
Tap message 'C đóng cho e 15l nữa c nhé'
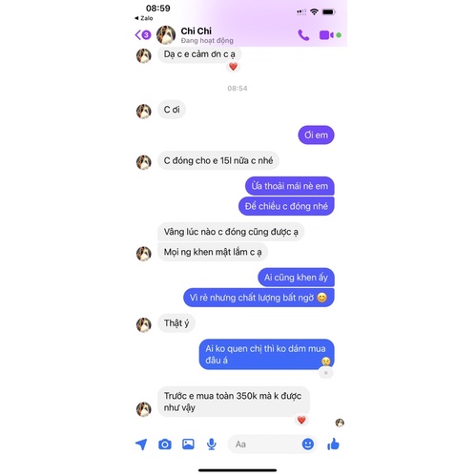click(218, 160)
